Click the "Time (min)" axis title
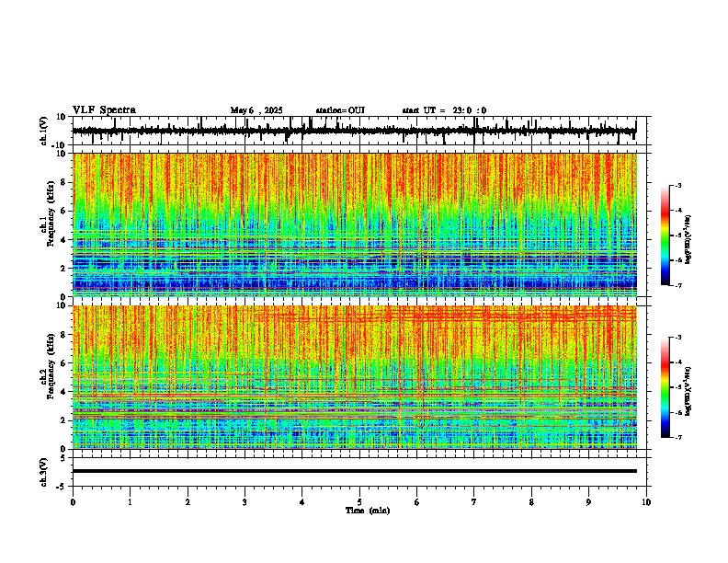 tap(368, 511)
